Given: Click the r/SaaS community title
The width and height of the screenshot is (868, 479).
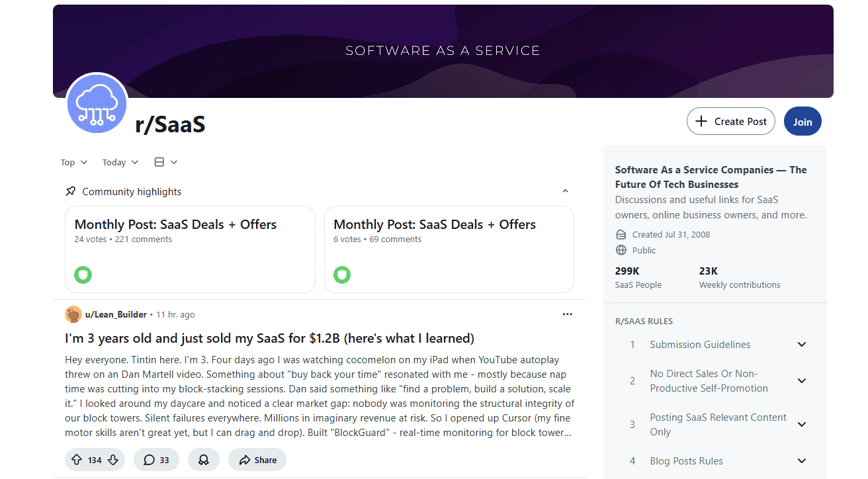Looking at the screenshot, I should click(170, 124).
